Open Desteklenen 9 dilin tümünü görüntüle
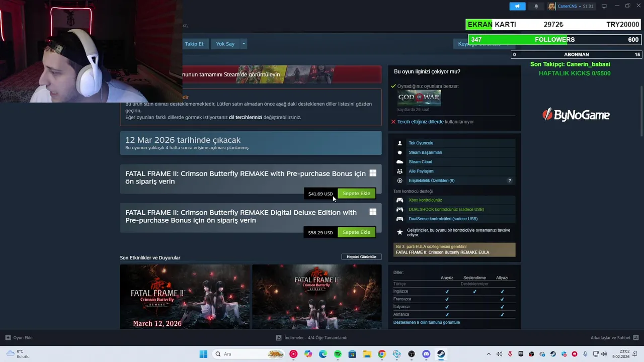 [x=427, y=322]
